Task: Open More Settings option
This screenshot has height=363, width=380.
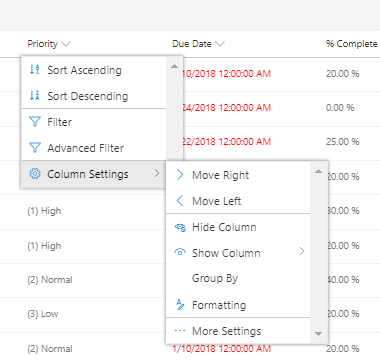Action: click(238, 331)
